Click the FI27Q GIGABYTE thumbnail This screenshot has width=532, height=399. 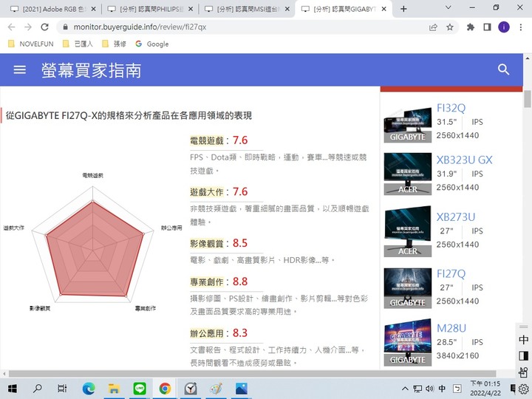click(x=407, y=288)
